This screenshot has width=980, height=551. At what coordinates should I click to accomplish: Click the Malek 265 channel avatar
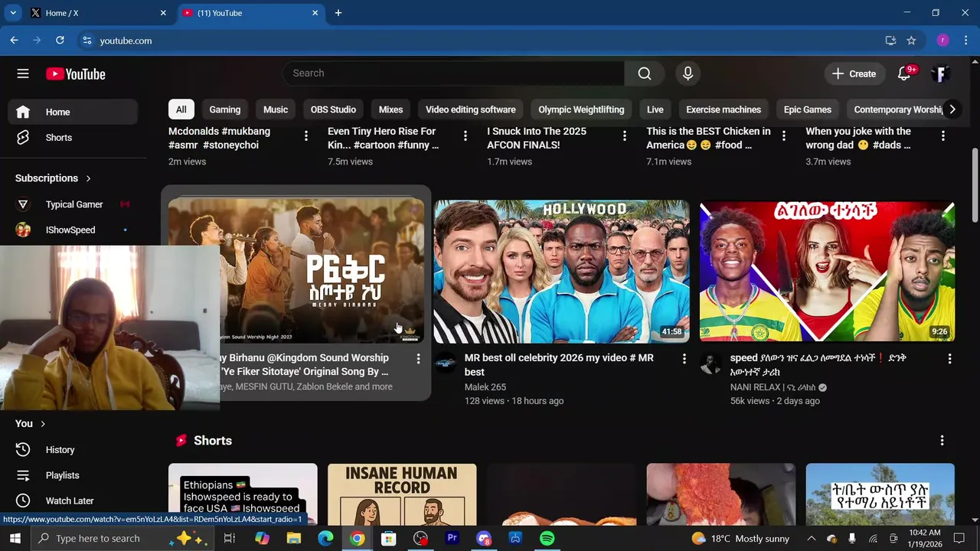pyautogui.click(x=446, y=364)
